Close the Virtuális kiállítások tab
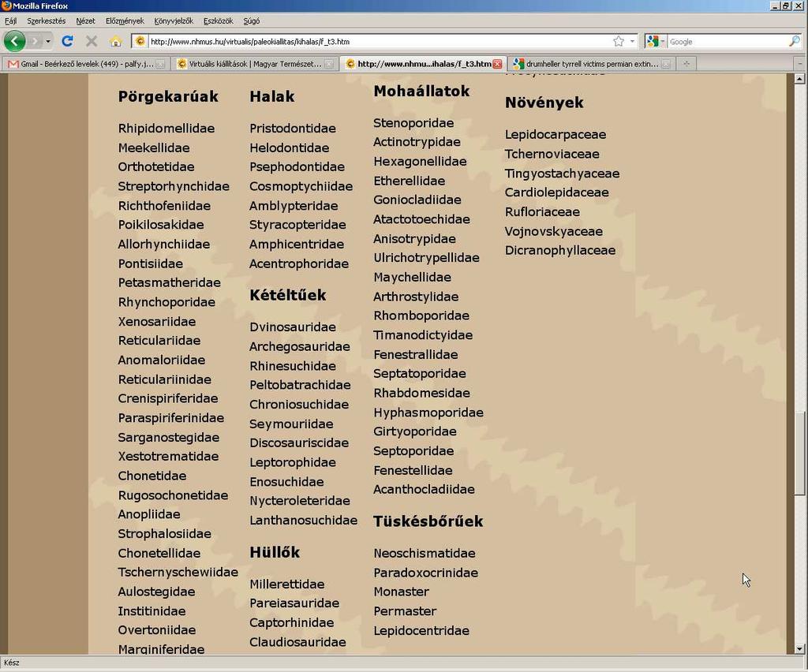 tap(329, 64)
